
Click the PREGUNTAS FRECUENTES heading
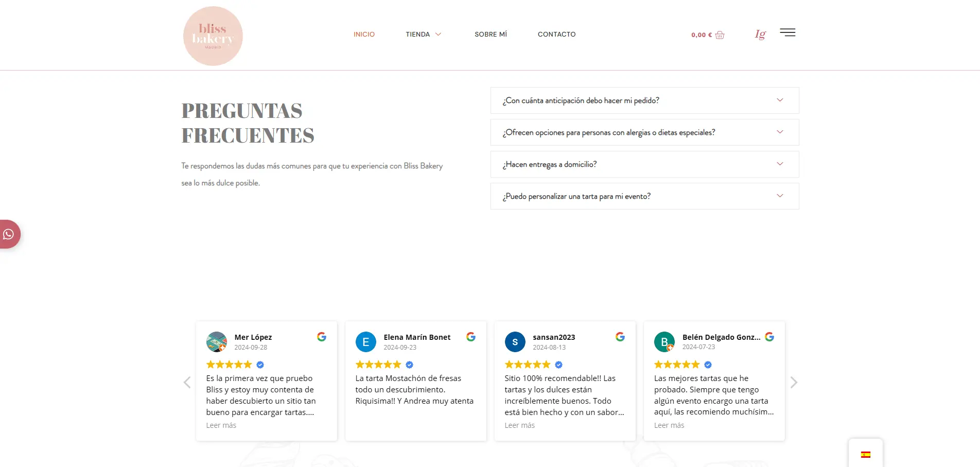[x=248, y=123]
